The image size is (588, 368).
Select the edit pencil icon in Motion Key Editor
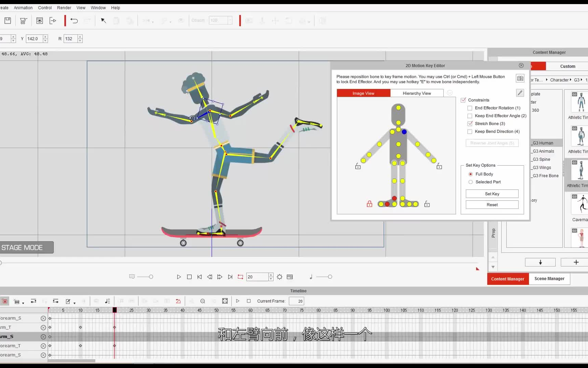tap(520, 93)
